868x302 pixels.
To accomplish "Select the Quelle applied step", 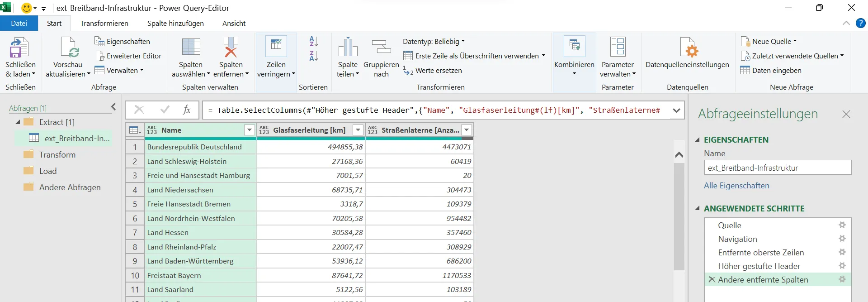I will [x=730, y=225].
